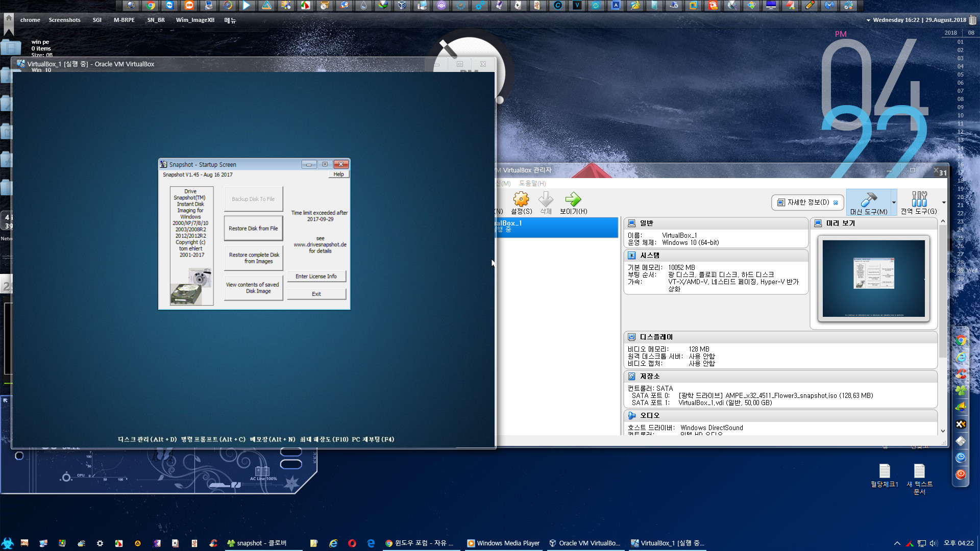Open chrome item in top menu bar

[30, 20]
